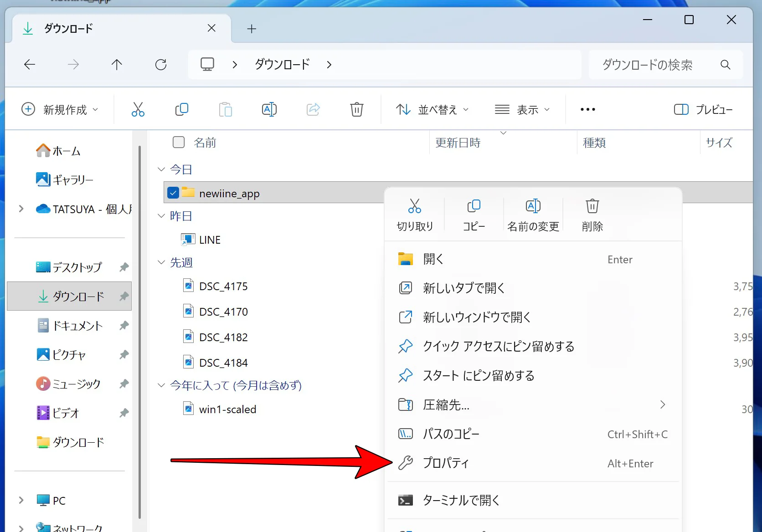The width and height of the screenshot is (762, 532).
Task: Open the unpinned yellow ダウンロード folder in sidebar
Action: point(70,442)
